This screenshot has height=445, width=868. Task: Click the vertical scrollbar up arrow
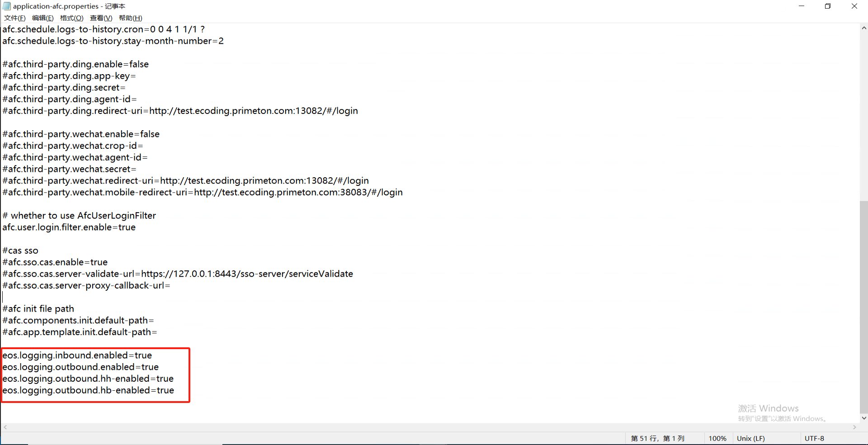(864, 28)
